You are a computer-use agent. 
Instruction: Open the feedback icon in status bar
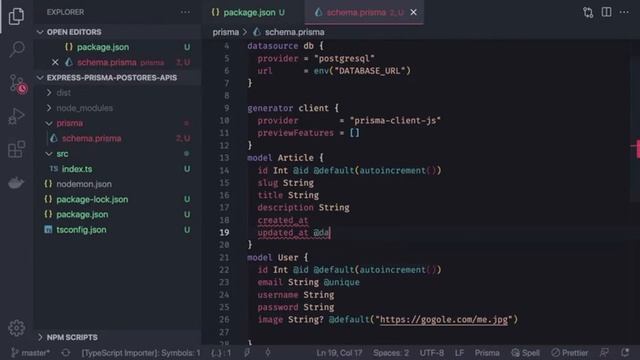click(604, 353)
